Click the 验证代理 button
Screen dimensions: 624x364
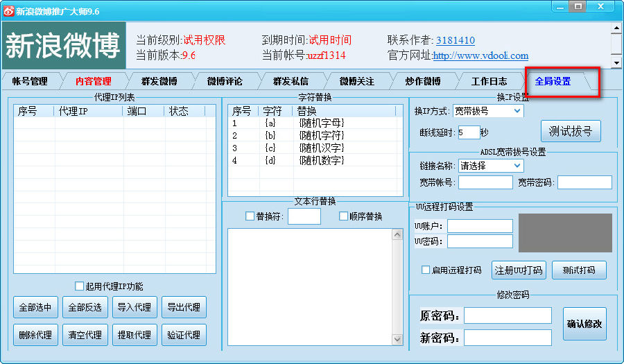[184, 335]
